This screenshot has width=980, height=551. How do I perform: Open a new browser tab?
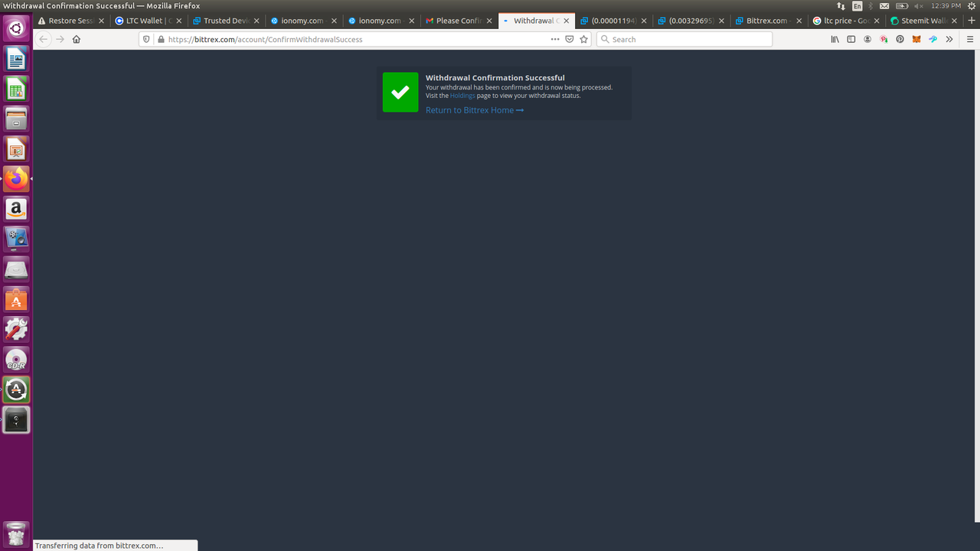972,21
